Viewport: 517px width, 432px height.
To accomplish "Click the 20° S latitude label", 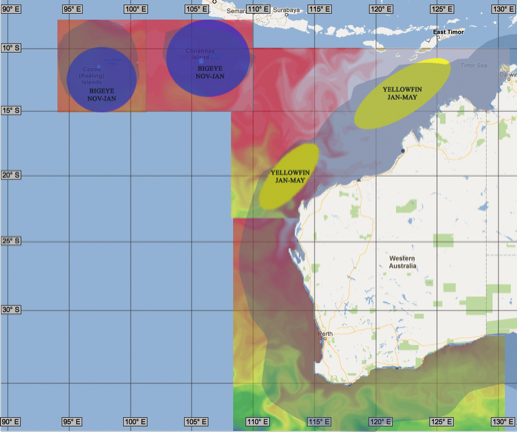I will click(11, 175).
